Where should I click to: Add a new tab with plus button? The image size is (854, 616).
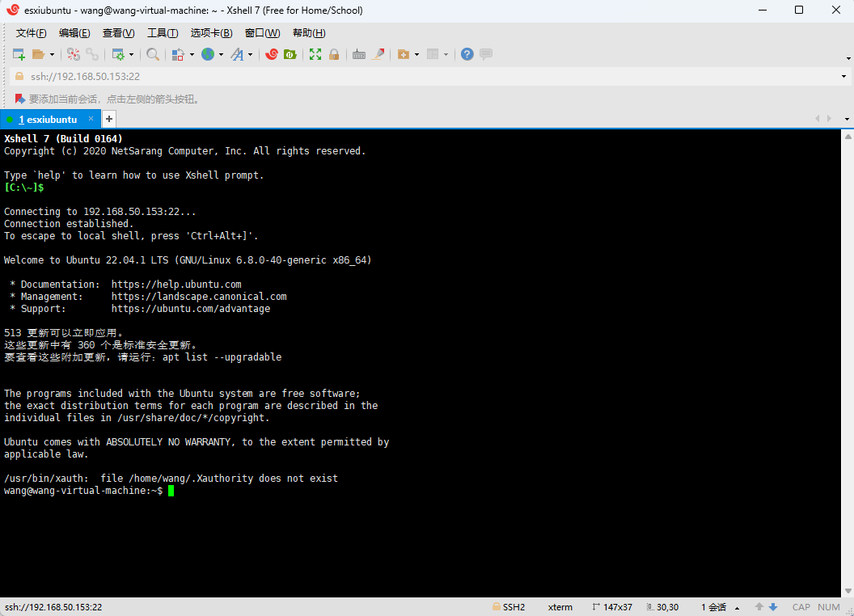(109, 119)
